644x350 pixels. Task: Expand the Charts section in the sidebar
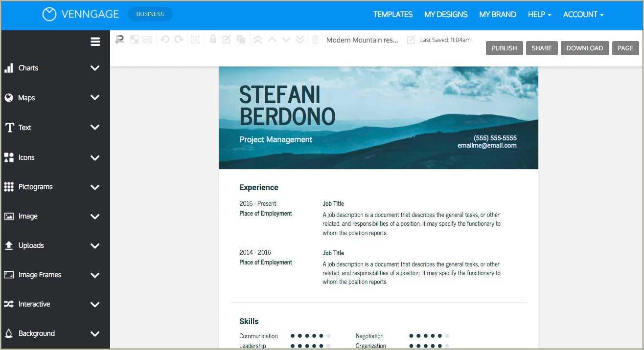94,68
